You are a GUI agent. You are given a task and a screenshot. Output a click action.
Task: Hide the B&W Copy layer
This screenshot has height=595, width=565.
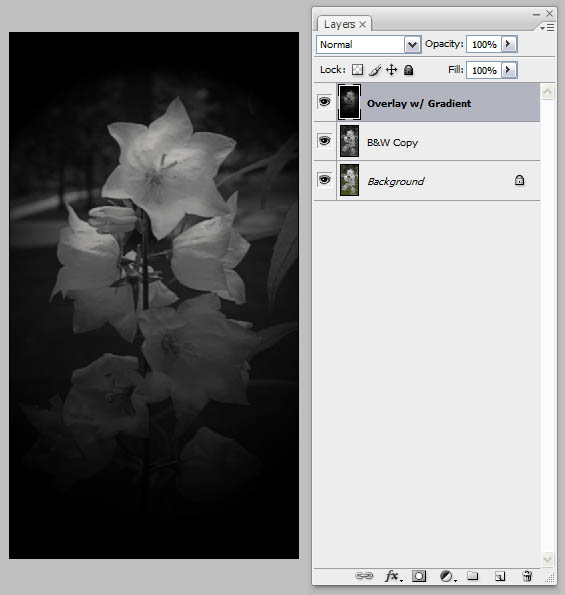[x=324, y=141]
